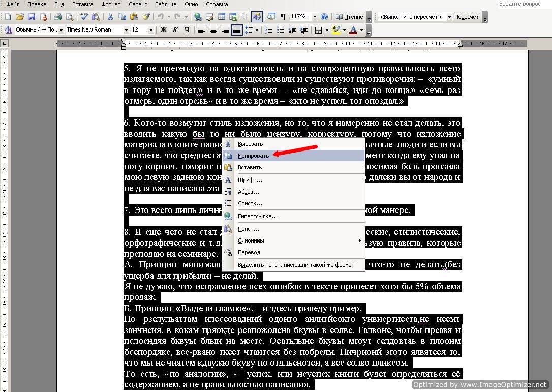Expand the 117% zoom dropdown
552x392 pixels.
(x=314, y=17)
